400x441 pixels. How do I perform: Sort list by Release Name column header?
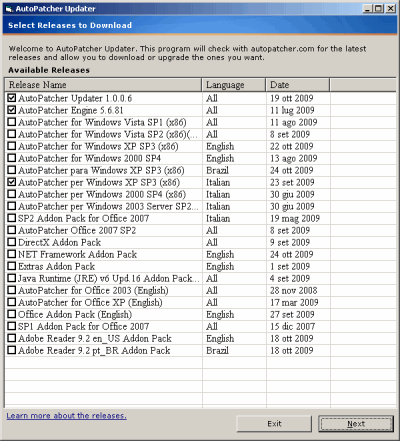click(x=103, y=85)
